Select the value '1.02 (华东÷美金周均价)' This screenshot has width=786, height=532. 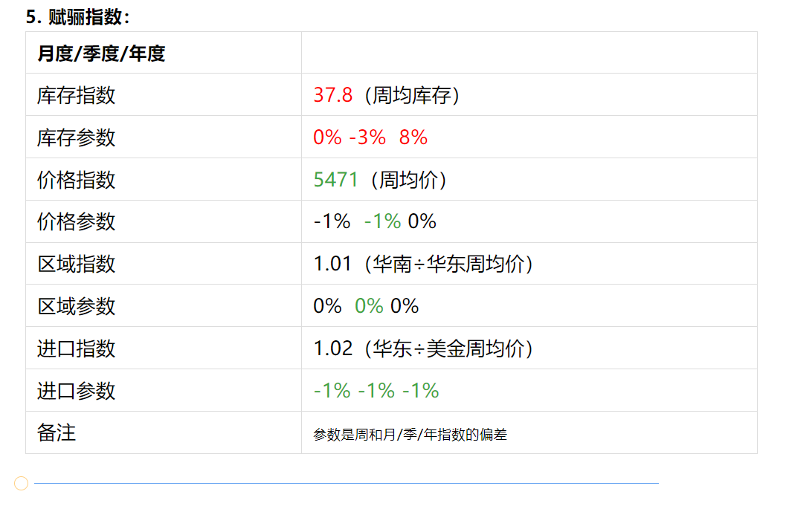point(423,348)
